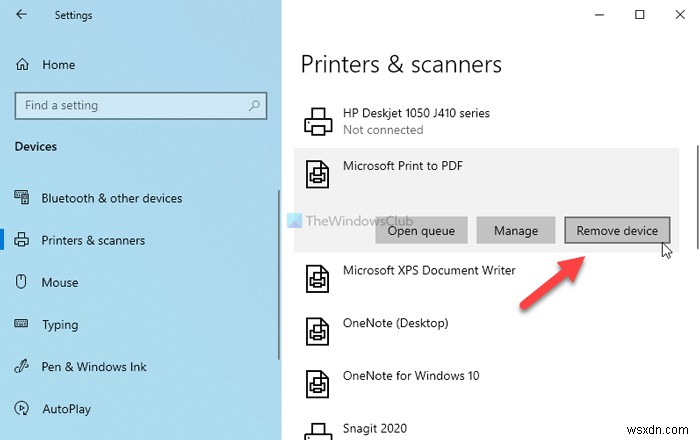Click the Bluetooth & other devices icon
Image resolution: width=700 pixels, height=440 pixels.
tap(21, 197)
